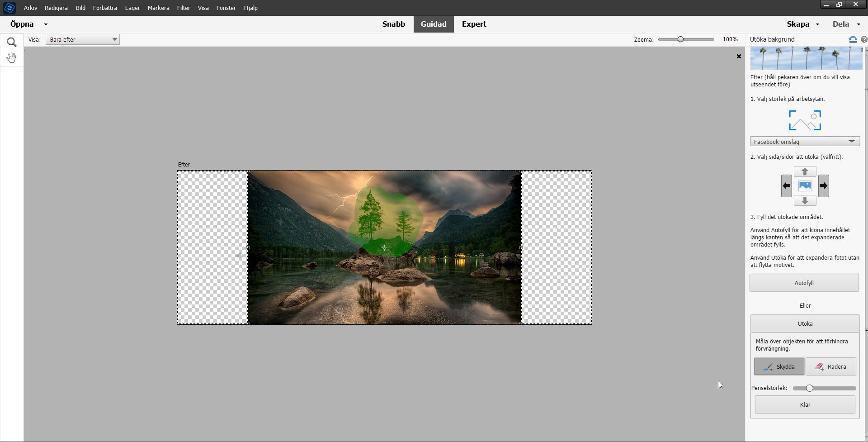Open the Filter menu
Viewport: 868px width, 442px height.
pos(184,8)
